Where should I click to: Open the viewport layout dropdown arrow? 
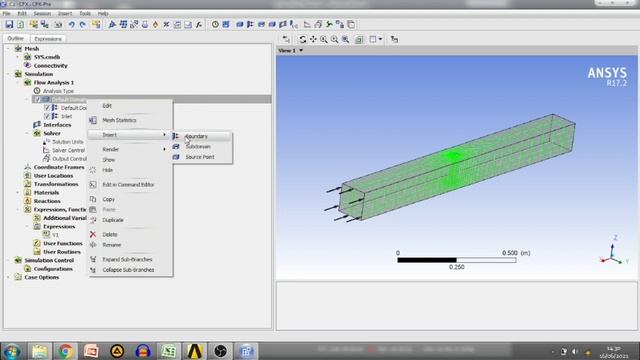click(380, 39)
